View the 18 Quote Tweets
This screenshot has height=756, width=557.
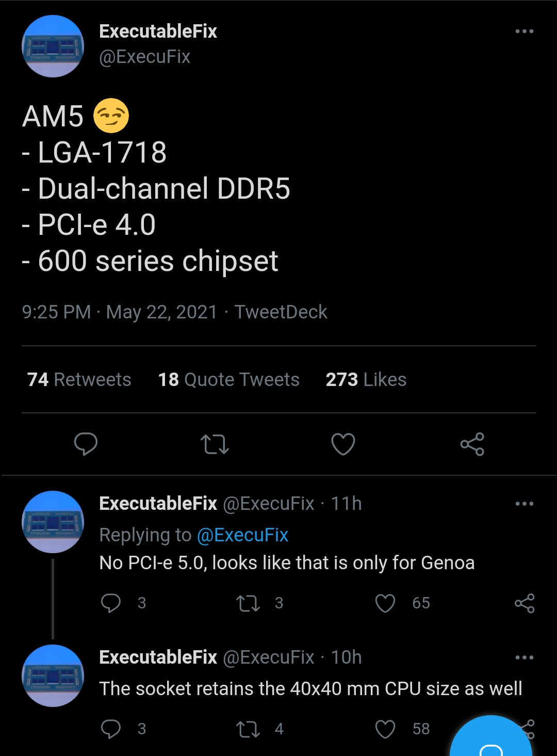click(x=228, y=380)
